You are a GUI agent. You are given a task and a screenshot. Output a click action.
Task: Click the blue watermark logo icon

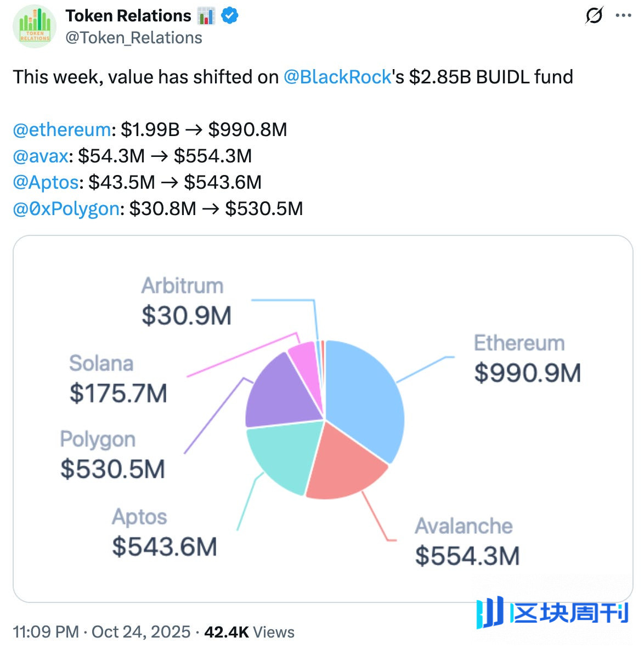pos(490,612)
